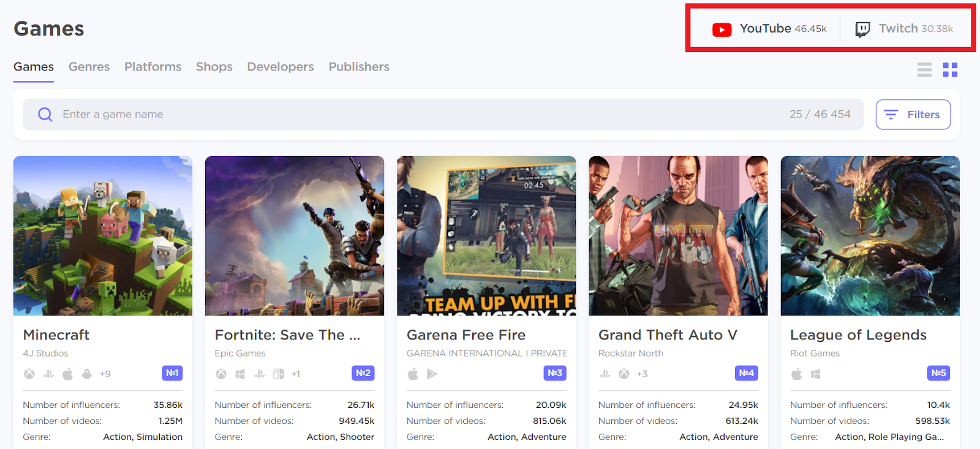This screenshot has width=980, height=449.
Task: Open the Platforms tab
Action: click(x=153, y=67)
